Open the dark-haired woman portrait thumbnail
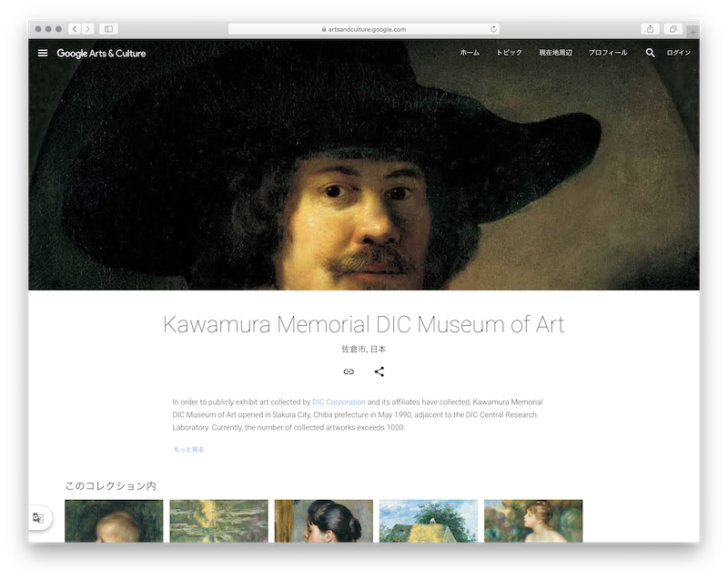 tap(324, 521)
